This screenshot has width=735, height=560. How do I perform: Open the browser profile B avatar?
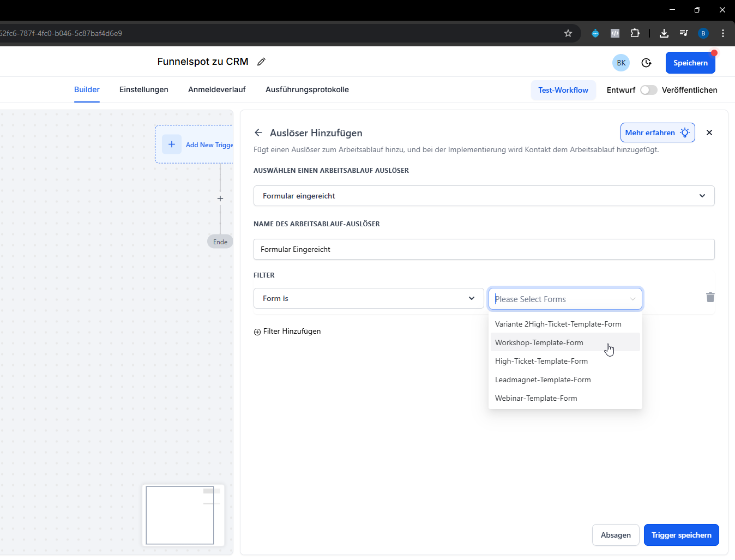coord(703,33)
